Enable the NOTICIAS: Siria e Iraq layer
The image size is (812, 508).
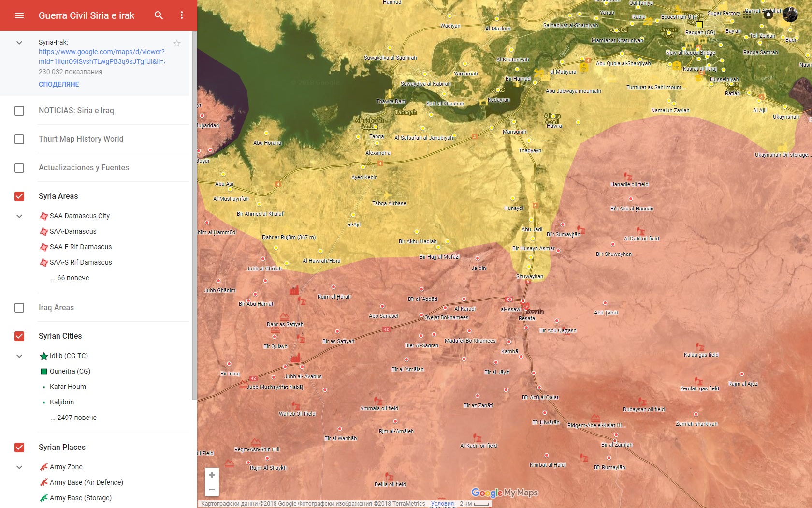coord(19,111)
